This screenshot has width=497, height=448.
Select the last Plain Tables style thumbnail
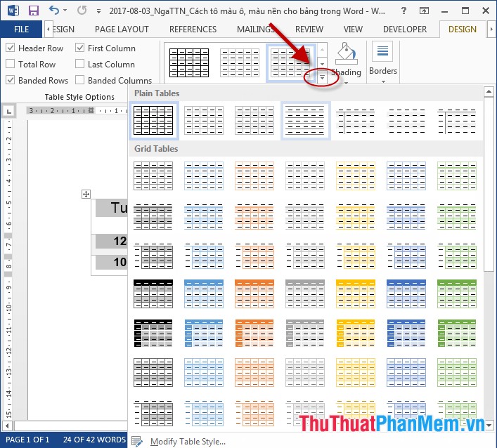coord(457,121)
